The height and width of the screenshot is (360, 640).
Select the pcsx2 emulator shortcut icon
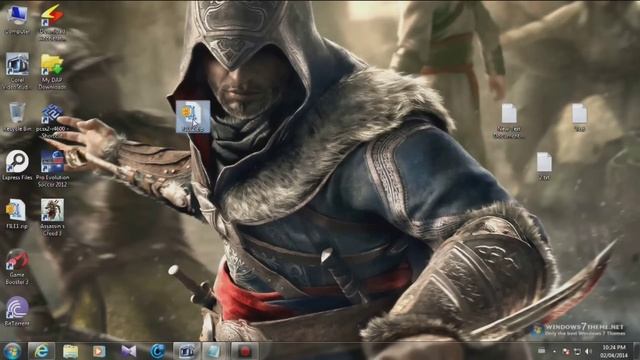coord(52,121)
